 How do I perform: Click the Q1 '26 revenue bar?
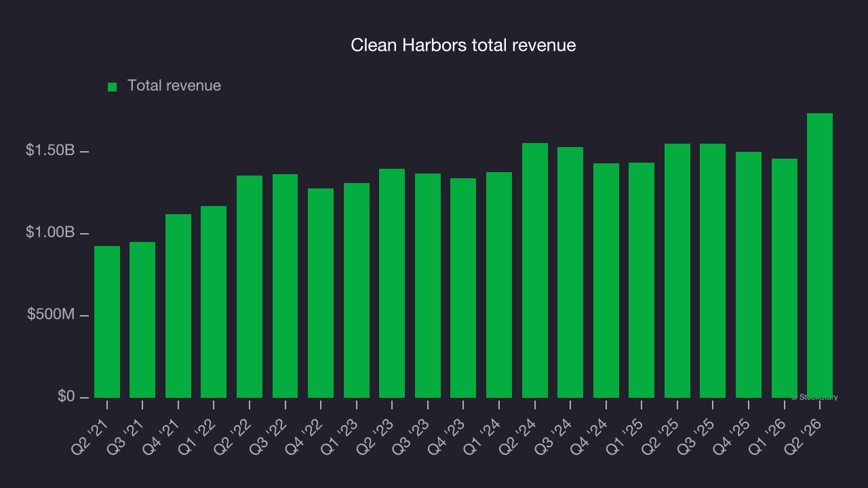[x=785, y=278]
